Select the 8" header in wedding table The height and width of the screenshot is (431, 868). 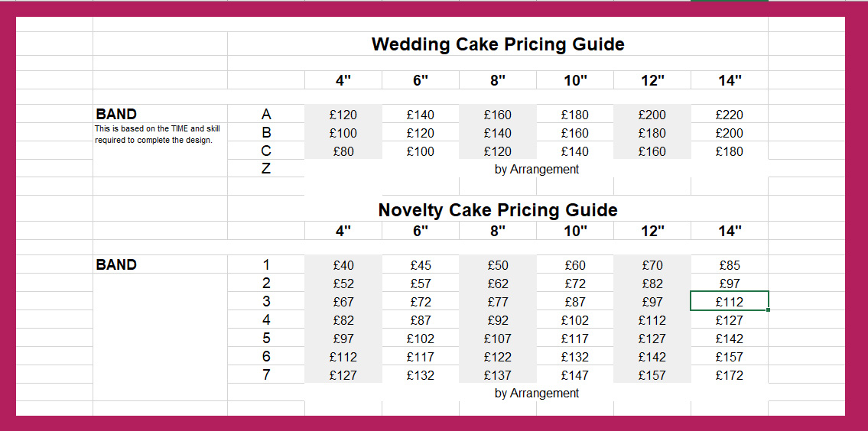[x=497, y=80]
